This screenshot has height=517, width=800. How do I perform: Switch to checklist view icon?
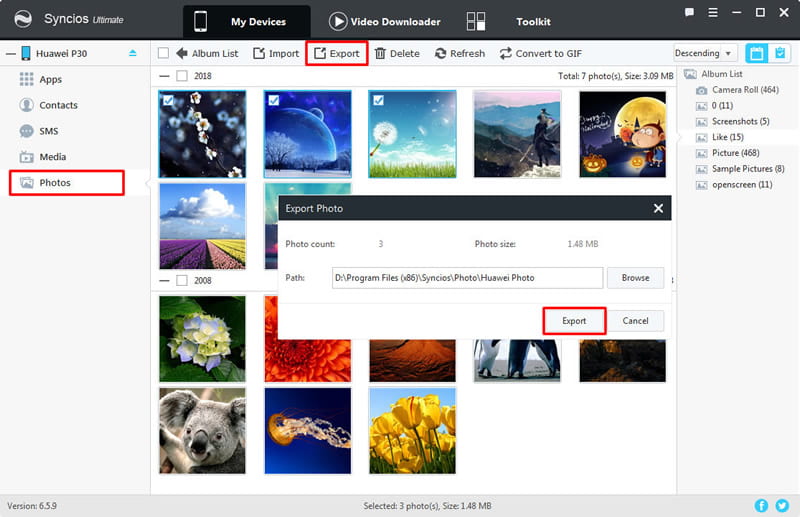click(x=780, y=53)
